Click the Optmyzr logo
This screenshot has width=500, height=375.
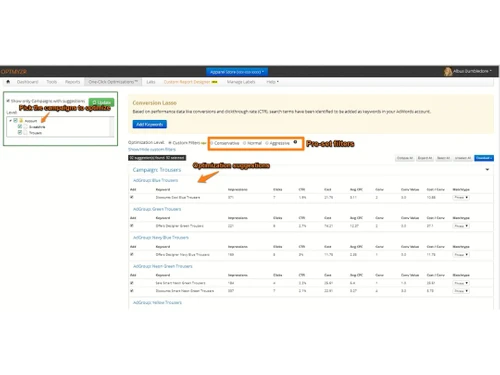(x=14, y=72)
